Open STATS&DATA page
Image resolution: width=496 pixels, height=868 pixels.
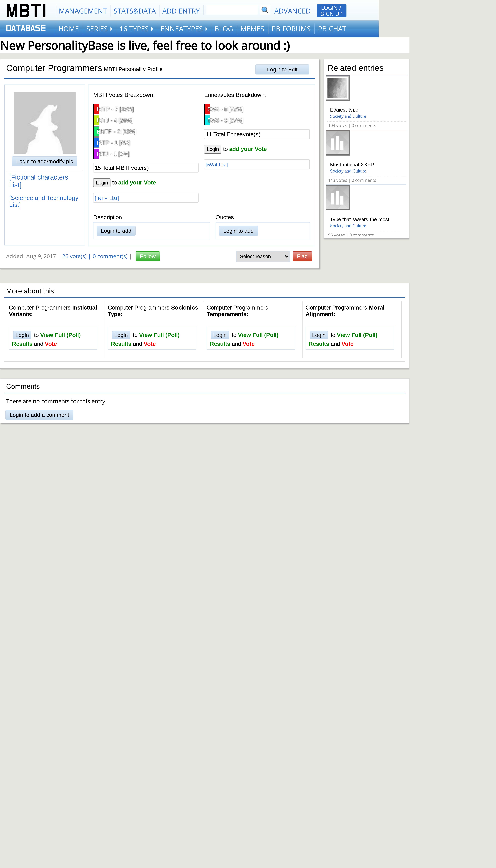(x=135, y=11)
